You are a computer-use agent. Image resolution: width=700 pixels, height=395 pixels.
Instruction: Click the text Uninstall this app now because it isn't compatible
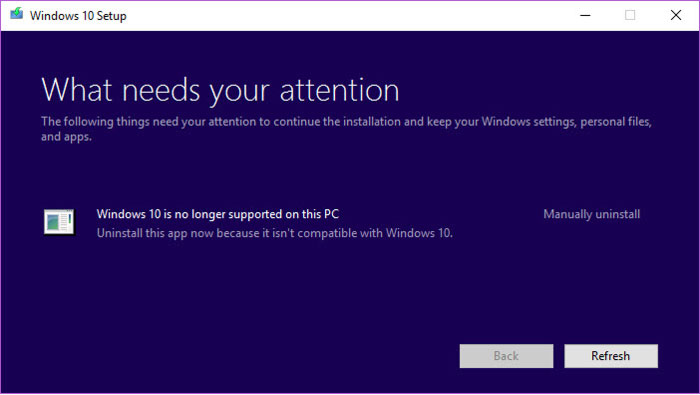[x=275, y=233]
